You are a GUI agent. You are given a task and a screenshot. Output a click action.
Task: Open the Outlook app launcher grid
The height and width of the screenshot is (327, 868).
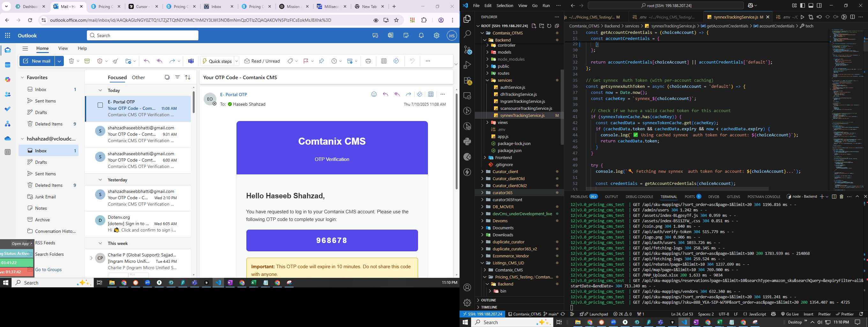coord(7,35)
